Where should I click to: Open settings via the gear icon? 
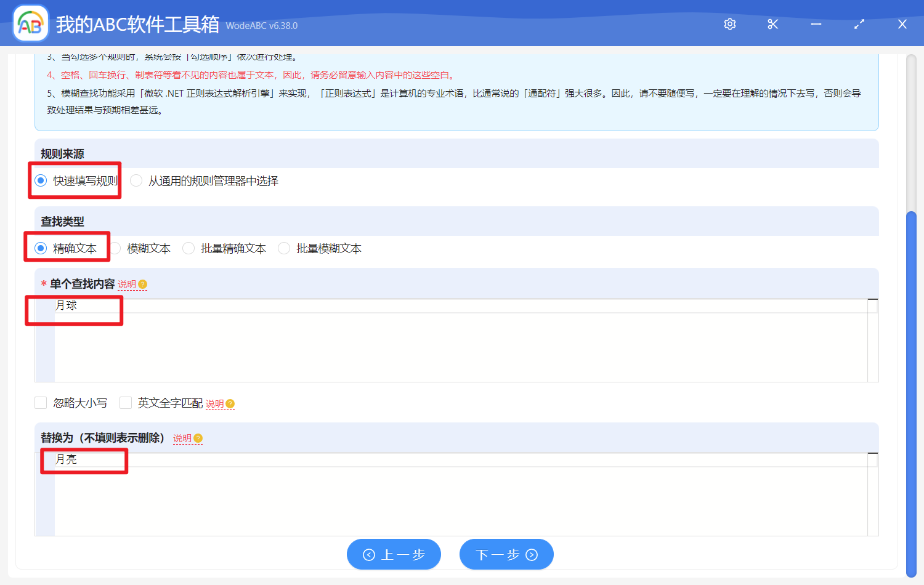pyautogui.click(x=730, y=24)
